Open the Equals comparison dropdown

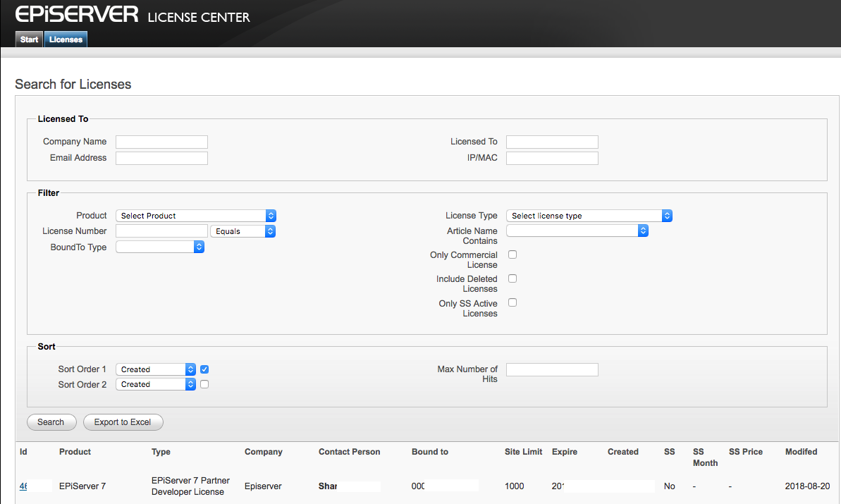pyautogui.click(x=243, y=231)
